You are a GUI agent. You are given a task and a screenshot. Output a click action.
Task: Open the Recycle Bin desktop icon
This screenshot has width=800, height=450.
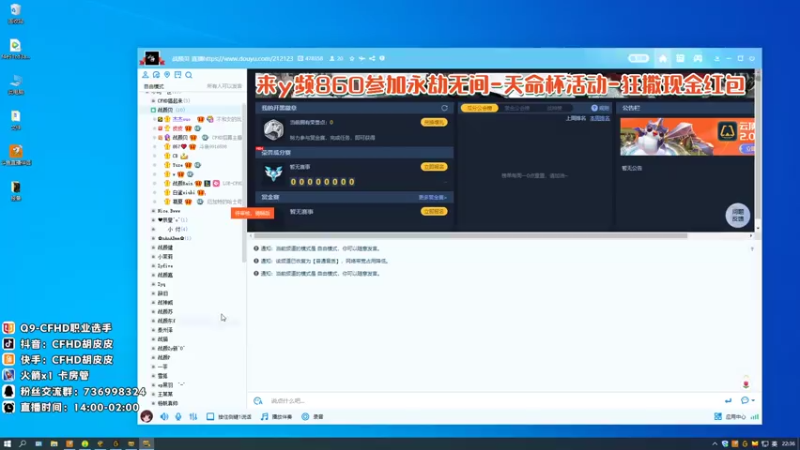(16, 14)
